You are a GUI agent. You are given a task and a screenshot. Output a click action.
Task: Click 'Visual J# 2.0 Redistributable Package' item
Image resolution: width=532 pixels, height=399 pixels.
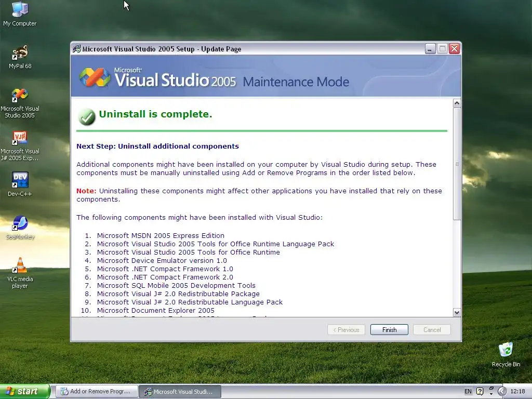point(178,294)
